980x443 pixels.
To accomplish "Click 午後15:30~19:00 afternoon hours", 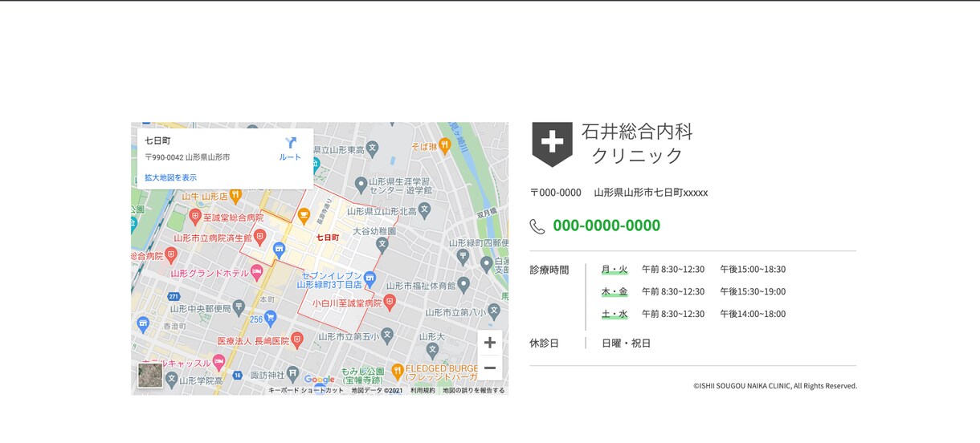I will pos(753,292).
